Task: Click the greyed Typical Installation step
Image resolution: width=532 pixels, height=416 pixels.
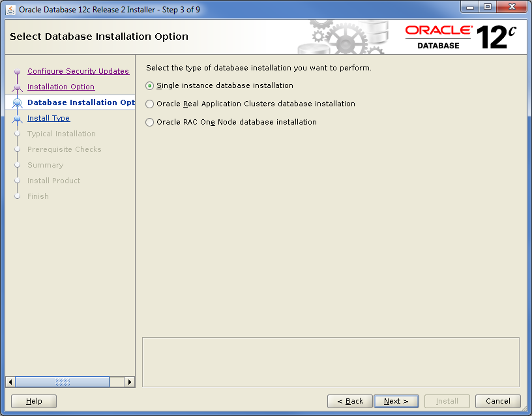Action: pyautogui.click(x=61, y=134)
